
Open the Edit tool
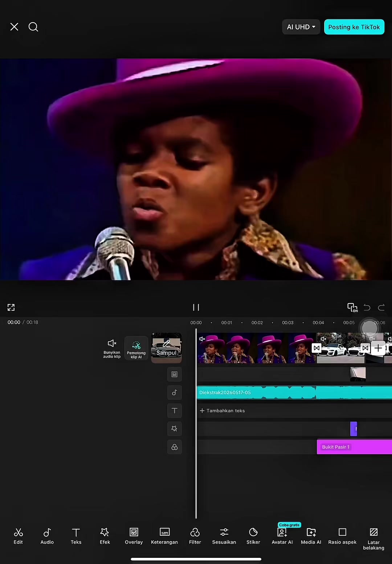coord(18,536)
